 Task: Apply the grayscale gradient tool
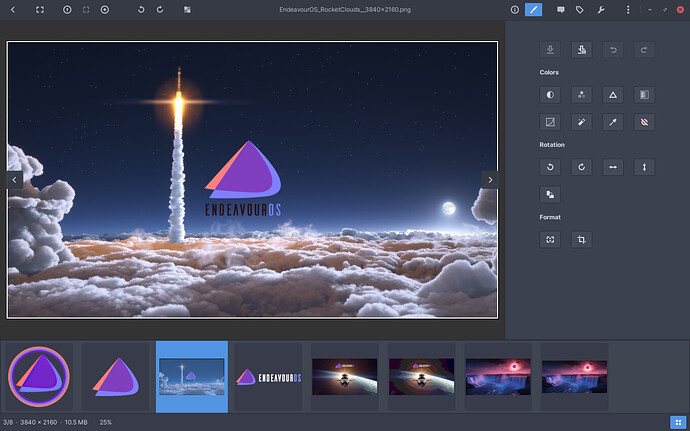point(644,95)
